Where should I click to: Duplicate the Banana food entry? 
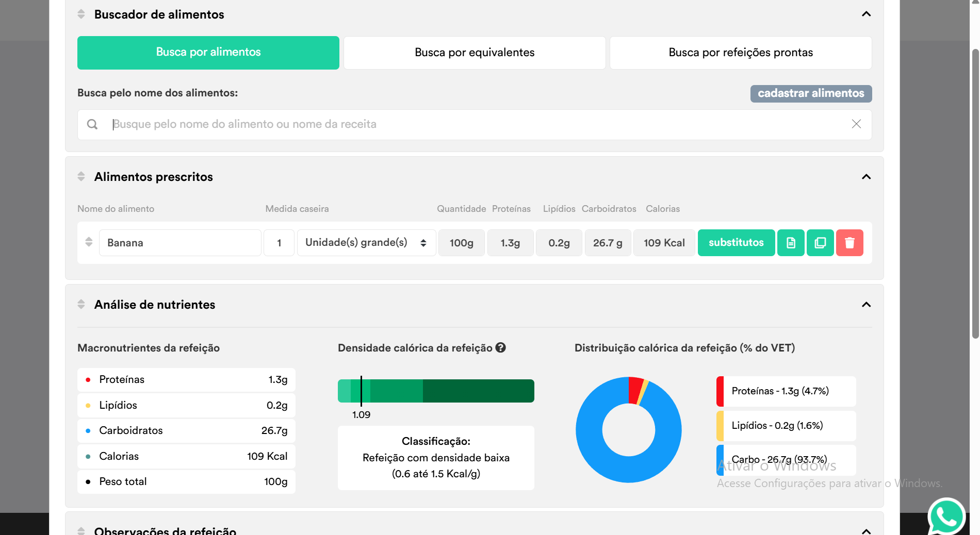[x=820, y=243]
